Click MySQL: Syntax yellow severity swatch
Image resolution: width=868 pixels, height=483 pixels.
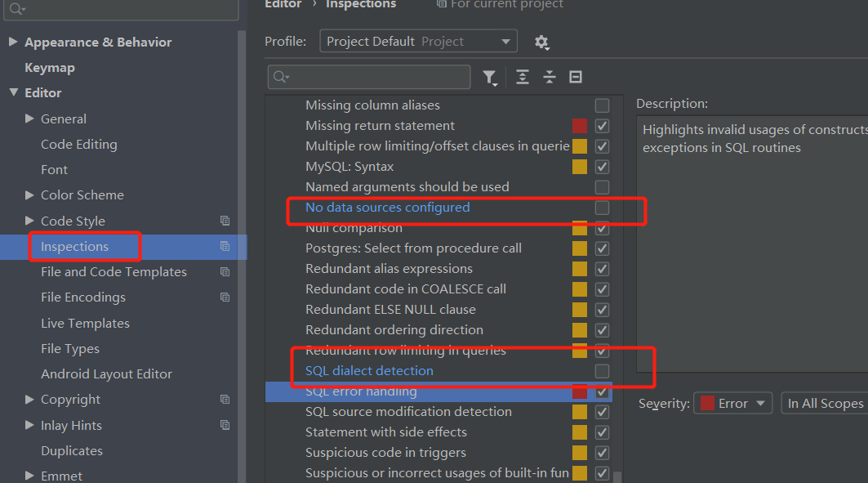(580, 167)
